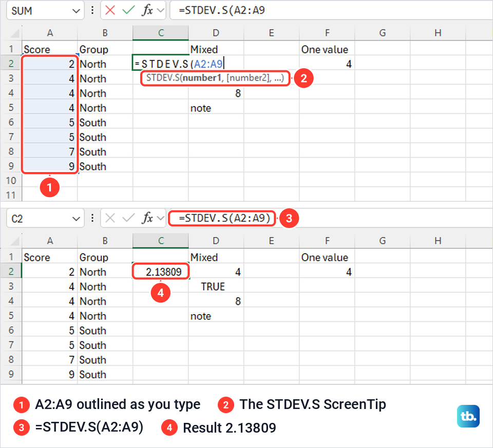Screen dimensions: 493x448
Task: Select column C header in the top sheet
Action: pos(161,33)
